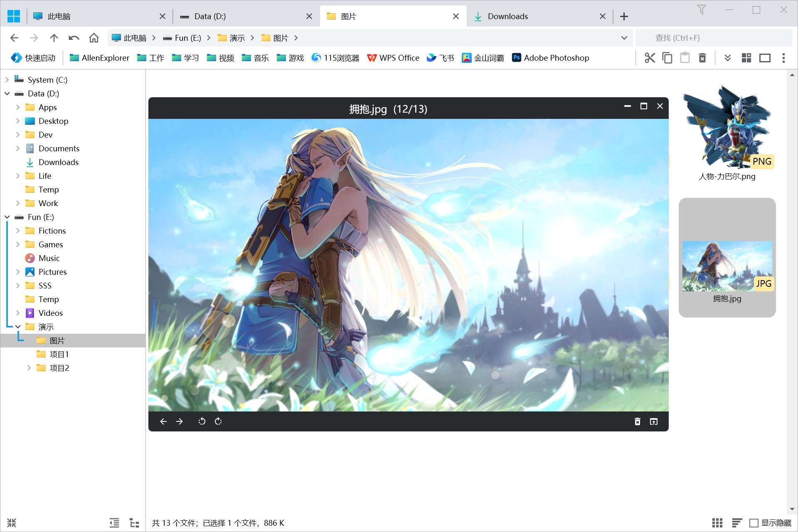Screen dimensions: 798x532
Task: Switch to large icons grid view
Action: 717,523
